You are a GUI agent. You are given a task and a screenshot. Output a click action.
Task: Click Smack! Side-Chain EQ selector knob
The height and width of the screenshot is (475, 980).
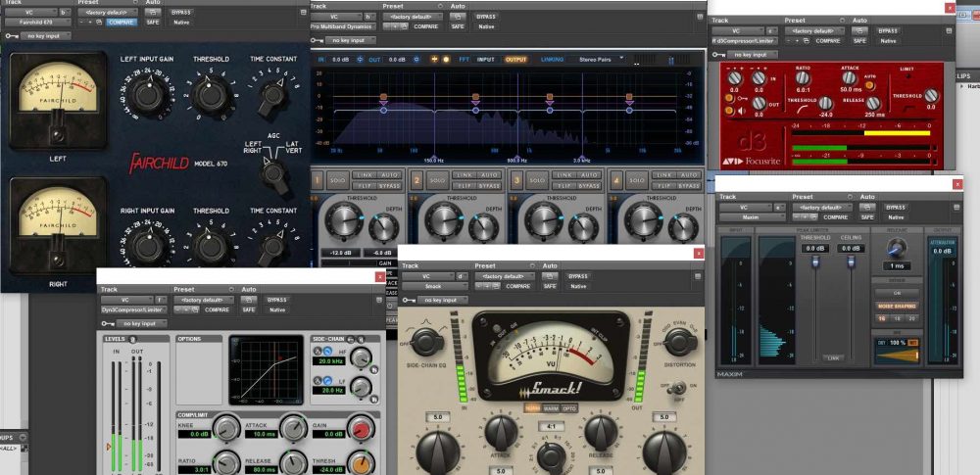pyautogui.click(x=425, y=341)
